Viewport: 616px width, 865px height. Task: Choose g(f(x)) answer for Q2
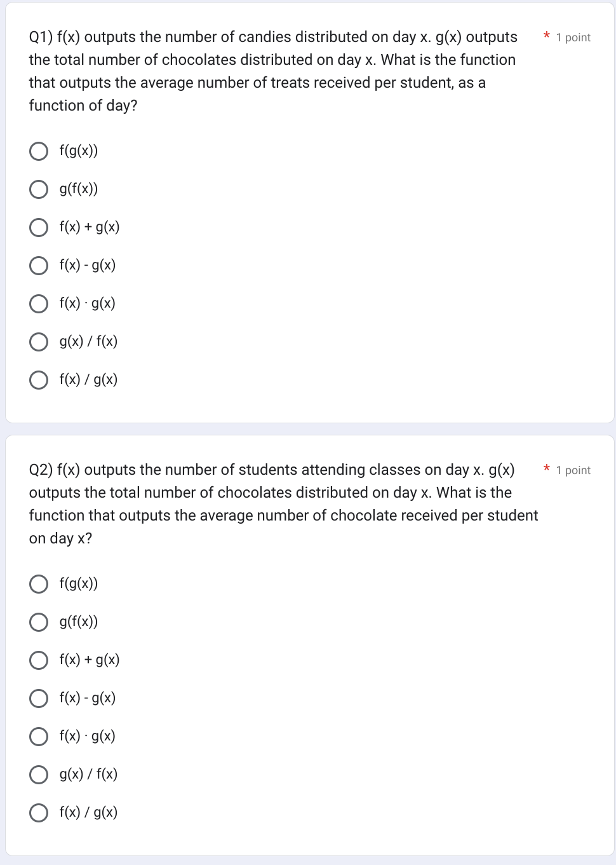coord(39,622)
